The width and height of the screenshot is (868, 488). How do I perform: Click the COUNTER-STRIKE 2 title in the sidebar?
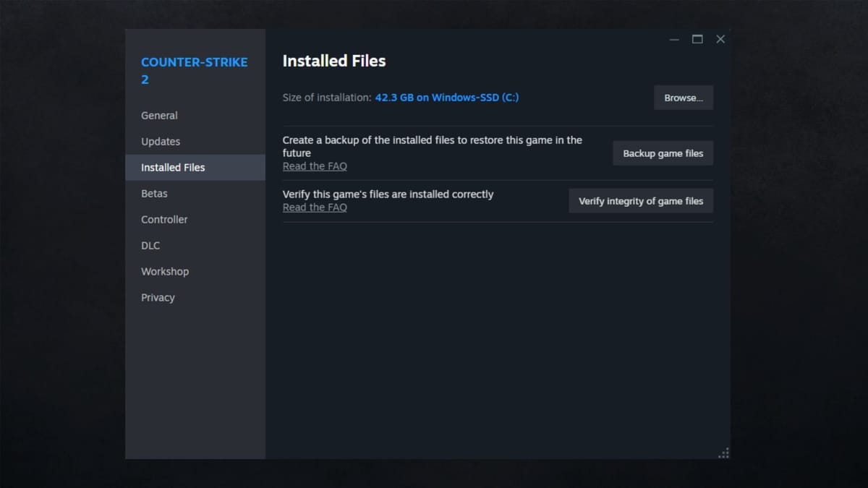(194, 71)
